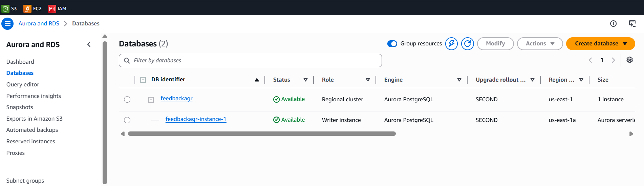Open Databases in sidebar
The image size is (644, 186).
tap(20, 73)
